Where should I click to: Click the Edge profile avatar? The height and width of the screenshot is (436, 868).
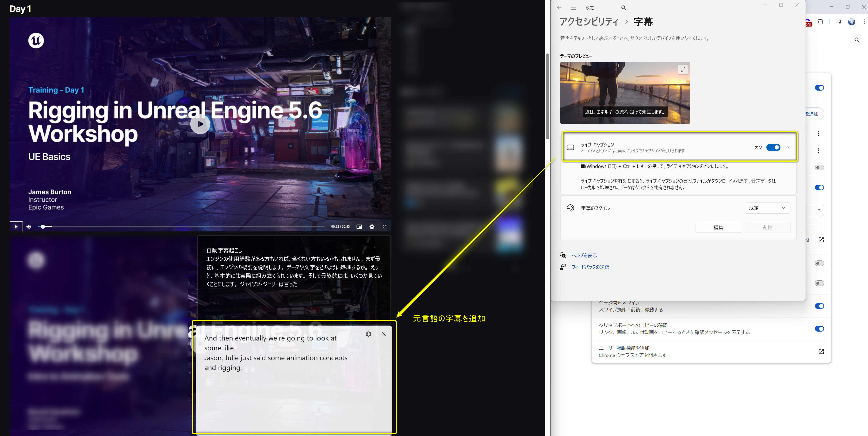pos(852,22)
